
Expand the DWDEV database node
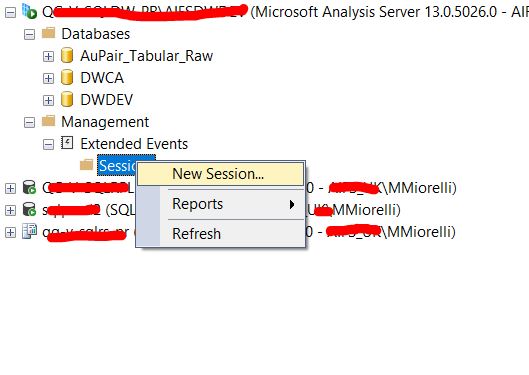48,100
